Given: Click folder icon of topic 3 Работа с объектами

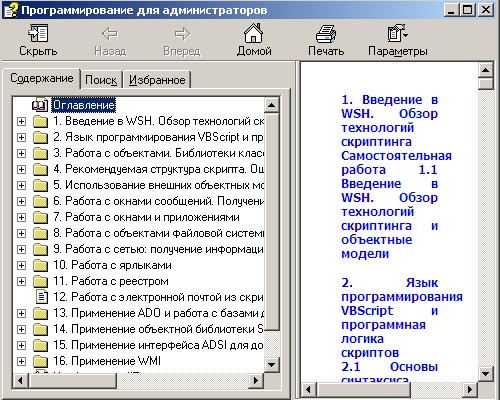Looking at the screenshot, I should pos(41,153).
